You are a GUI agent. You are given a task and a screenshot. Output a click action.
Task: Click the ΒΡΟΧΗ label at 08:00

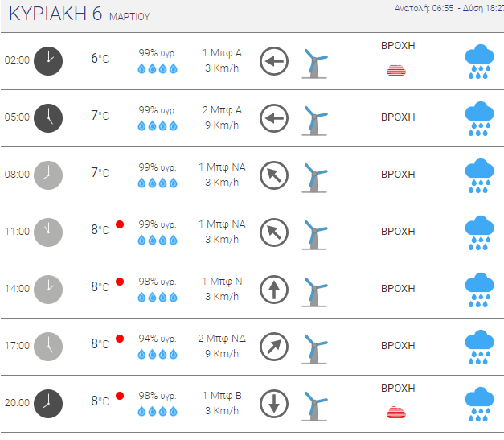point(398,175)
